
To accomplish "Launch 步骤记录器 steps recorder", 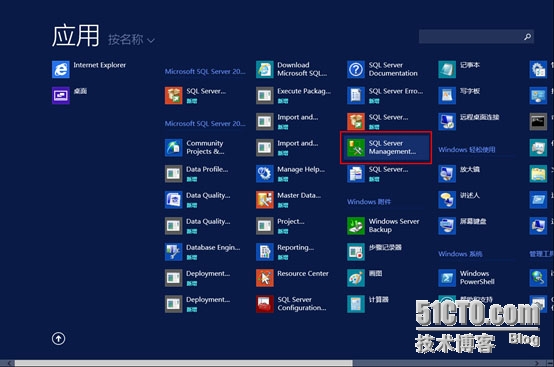I will [x=375, y=252].
